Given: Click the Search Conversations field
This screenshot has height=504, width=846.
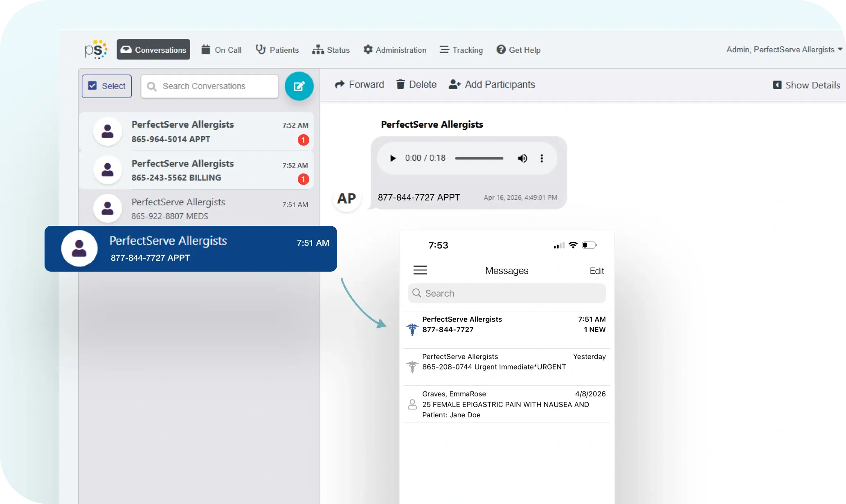Looking at the screenshot, I should [210, 86].
